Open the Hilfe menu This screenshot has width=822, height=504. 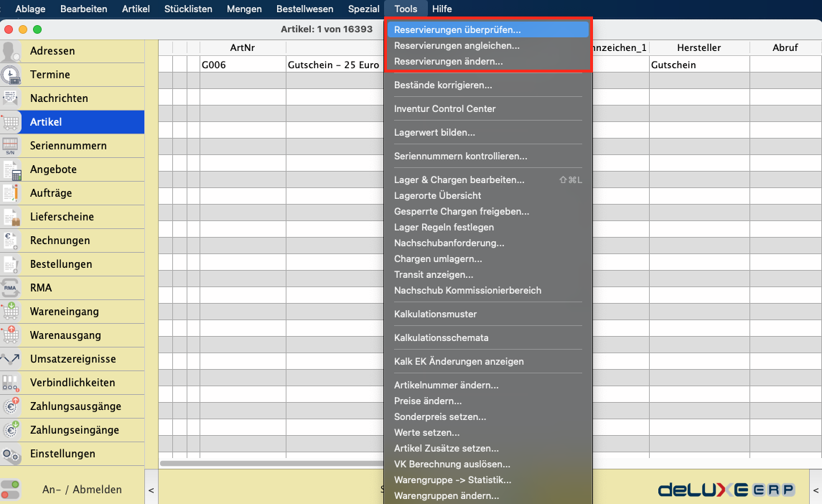point(442,9)
